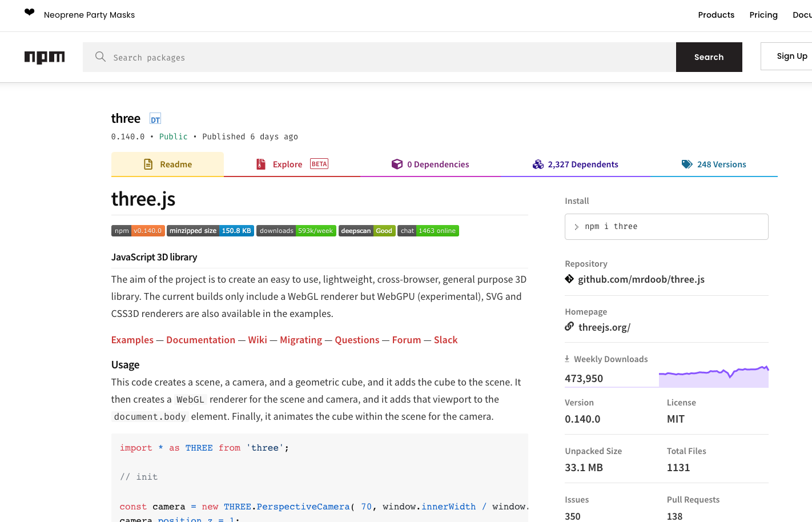
Task: Click the git repository diamond icon
Action: pos(569,279)
